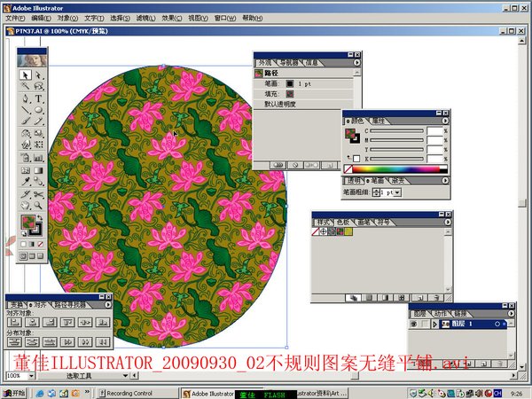Activate the Hand tool
The image size is (532, 399).
[x=26, y=203]
